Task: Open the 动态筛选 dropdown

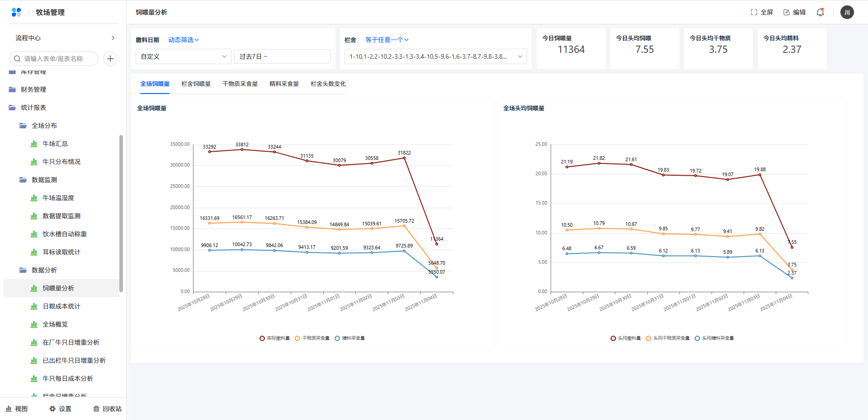Action: tap(184, 40)
